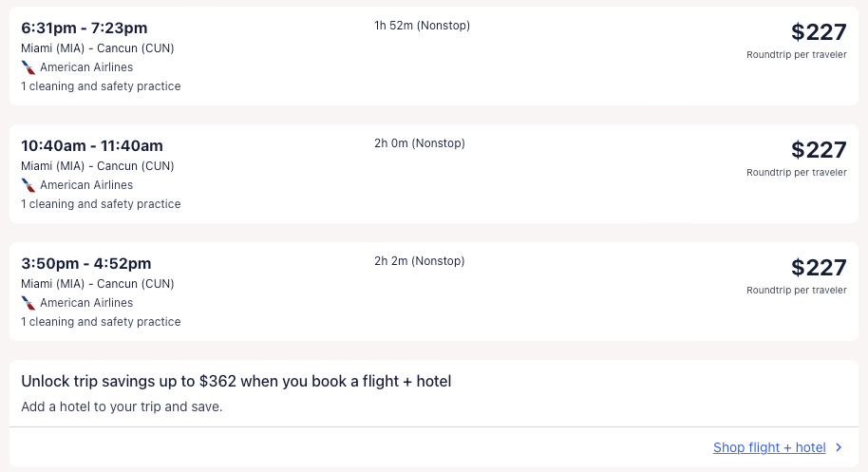
Task: Click American Airlines logo on 10:40am flight
Action: [x=28, y=185]
